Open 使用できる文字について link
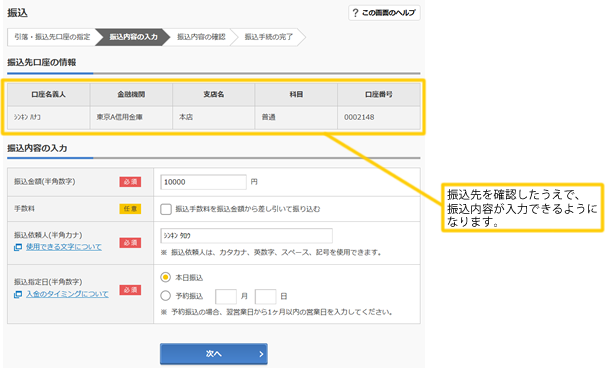This screenshot has width=605, height=368. pos(64,247)
